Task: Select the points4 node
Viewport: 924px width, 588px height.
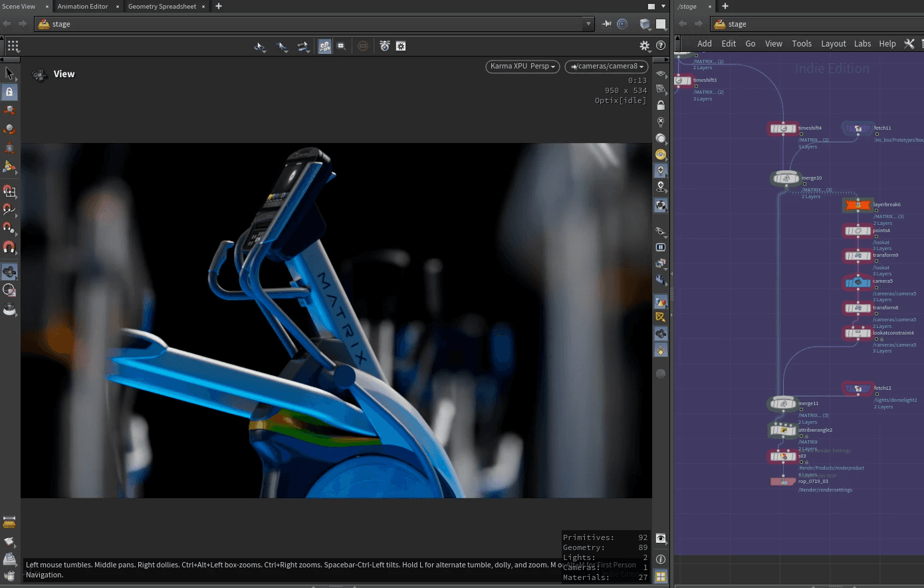Action: tap(858, 231)
